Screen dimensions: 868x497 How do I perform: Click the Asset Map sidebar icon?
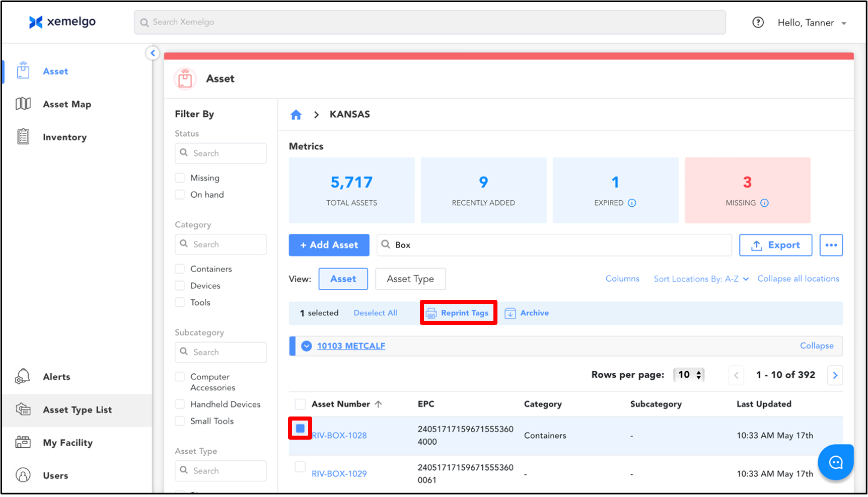[23, 104]
